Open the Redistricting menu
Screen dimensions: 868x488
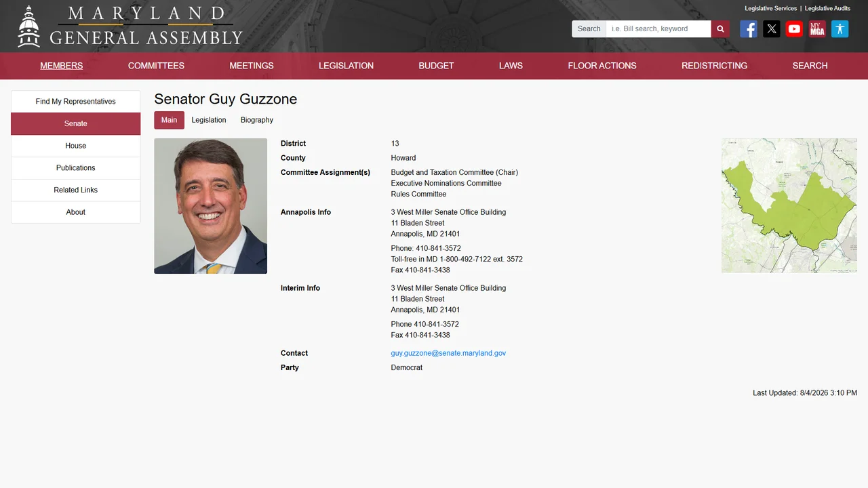pos(714,66)
